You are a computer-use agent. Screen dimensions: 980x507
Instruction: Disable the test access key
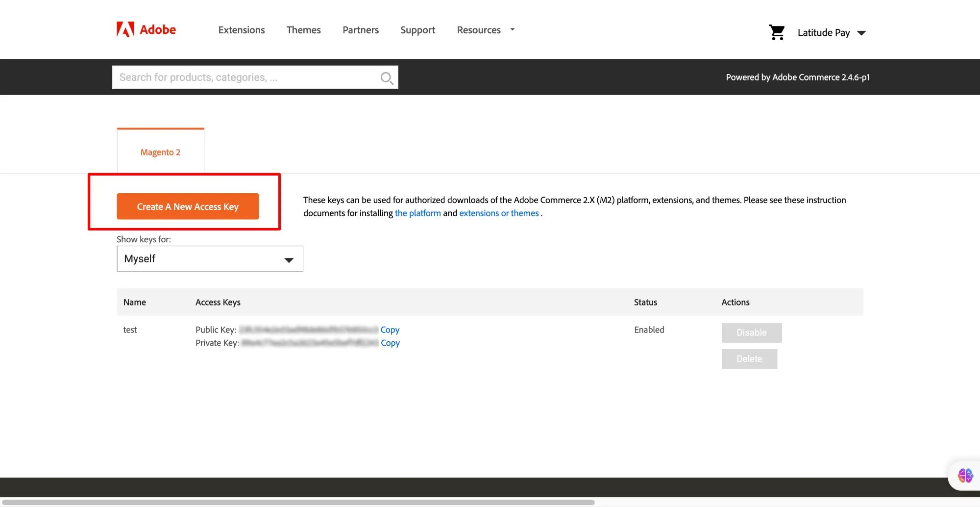point(752,332)
